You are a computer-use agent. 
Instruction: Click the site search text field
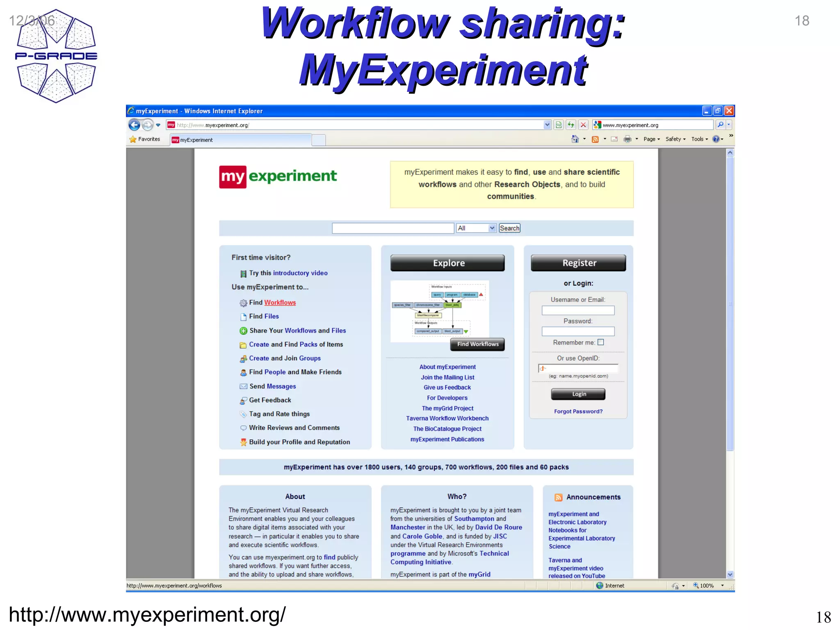tap(393, 228)
